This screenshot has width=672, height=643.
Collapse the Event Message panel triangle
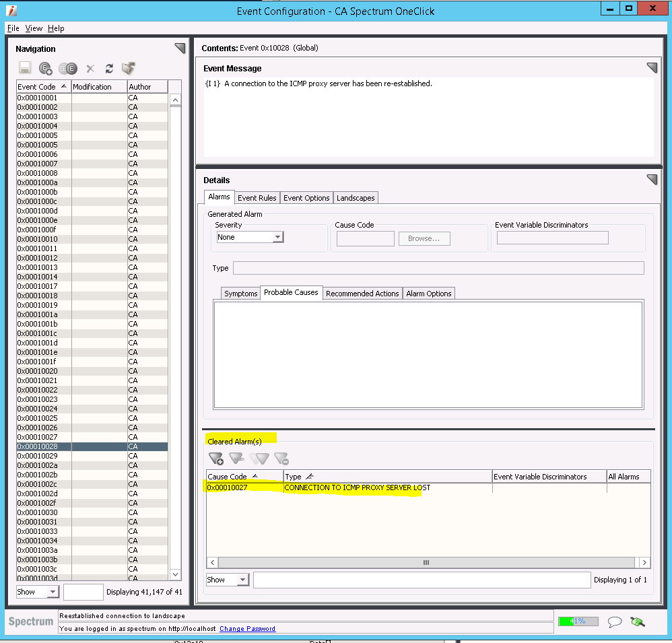651,67
